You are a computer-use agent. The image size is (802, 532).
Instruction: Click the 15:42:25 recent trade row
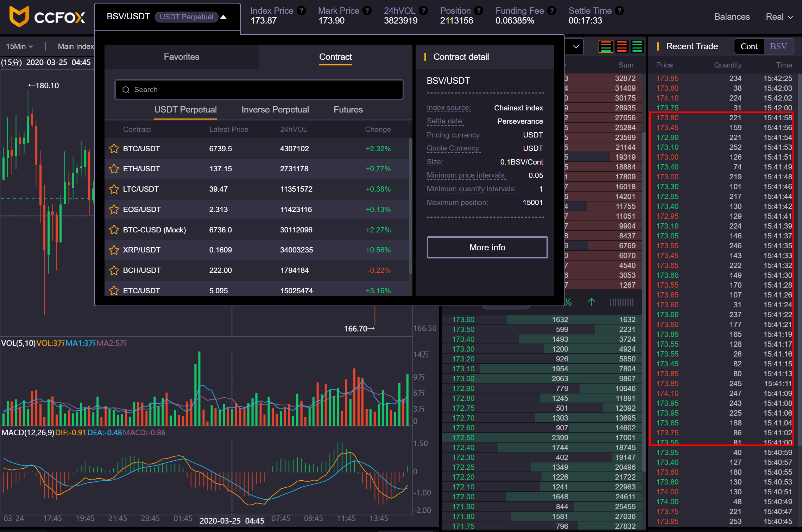point(724,78)
